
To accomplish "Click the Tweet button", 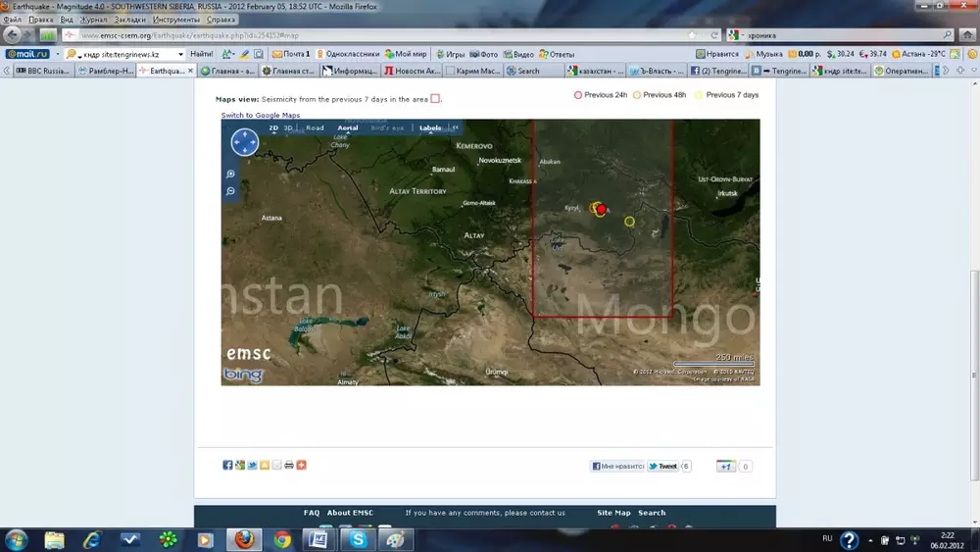I will (662, 467).
